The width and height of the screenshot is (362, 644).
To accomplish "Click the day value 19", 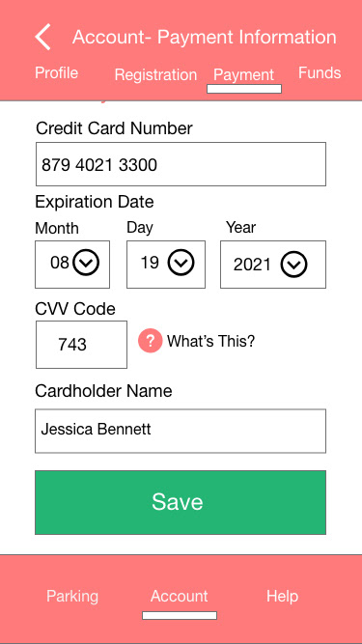I will tap(150, 263).
